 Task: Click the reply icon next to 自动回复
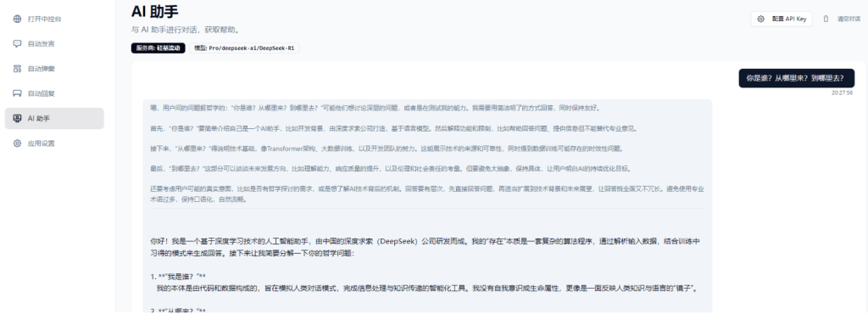click(17, 93)
